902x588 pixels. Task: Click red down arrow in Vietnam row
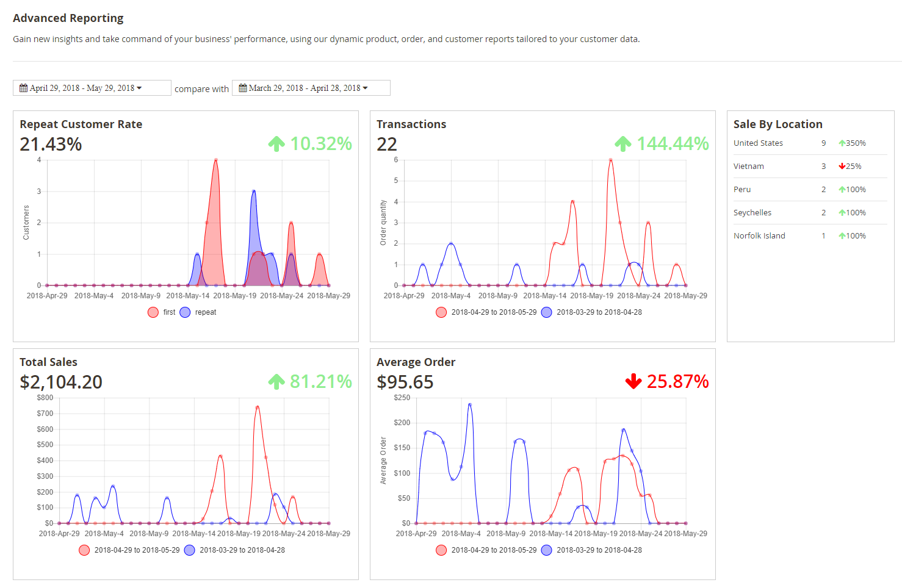(842, 167)
